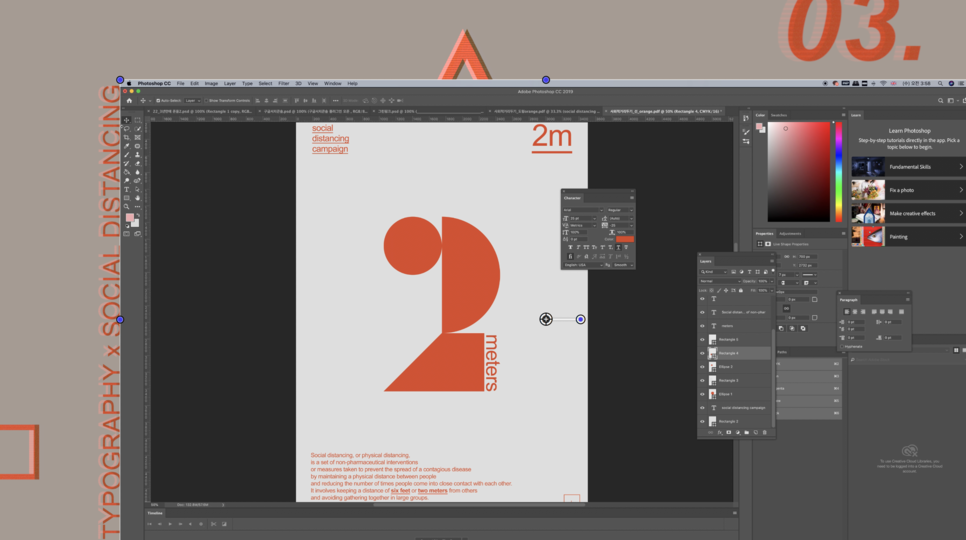The height and width of the screenshot is (540, 966).
Task: Add a layer mask from Layers panel footer
Action: click(729, 432)
